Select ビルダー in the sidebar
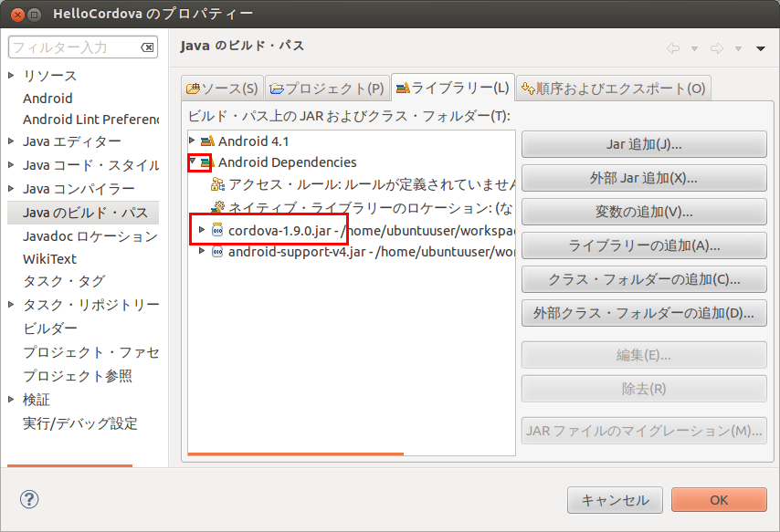Screen dimensions: 780x532 point(50,329)
